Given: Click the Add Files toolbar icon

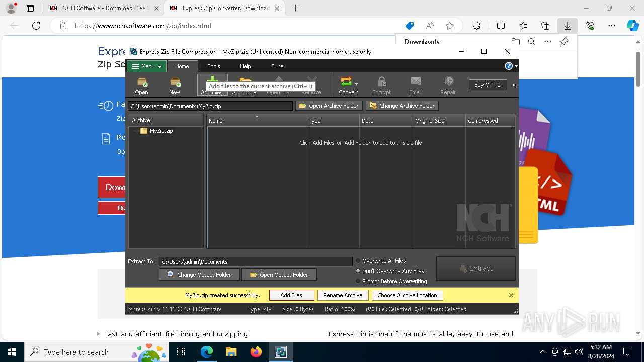Looking at the screenshot, I should pyautogui.click(x=212, y=85).
